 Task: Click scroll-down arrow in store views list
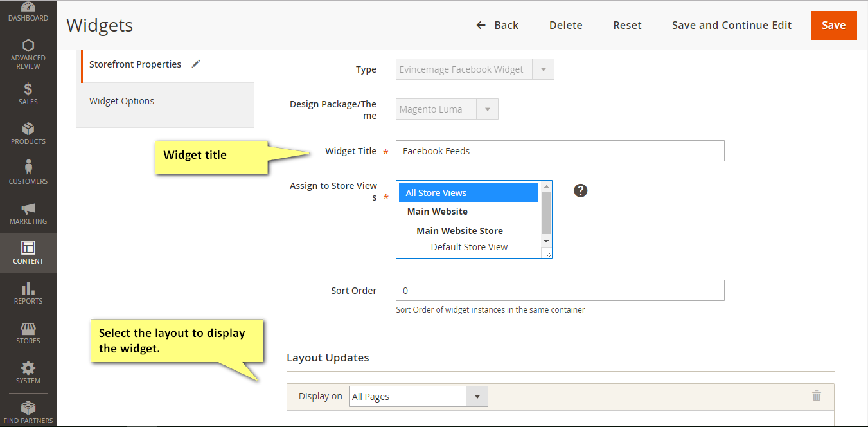547,241
